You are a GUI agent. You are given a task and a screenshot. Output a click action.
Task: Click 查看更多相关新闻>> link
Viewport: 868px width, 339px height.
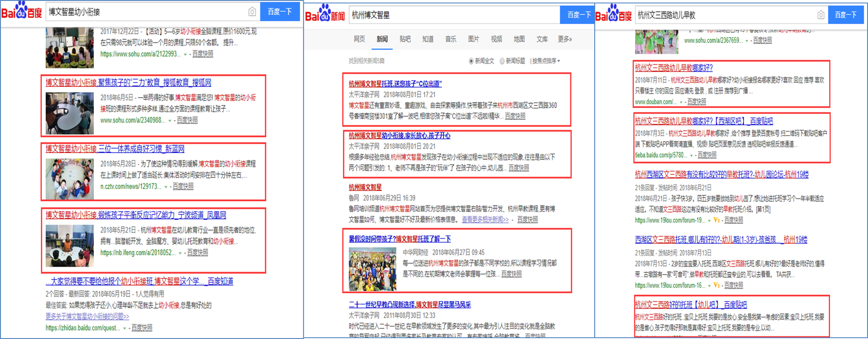485,220
